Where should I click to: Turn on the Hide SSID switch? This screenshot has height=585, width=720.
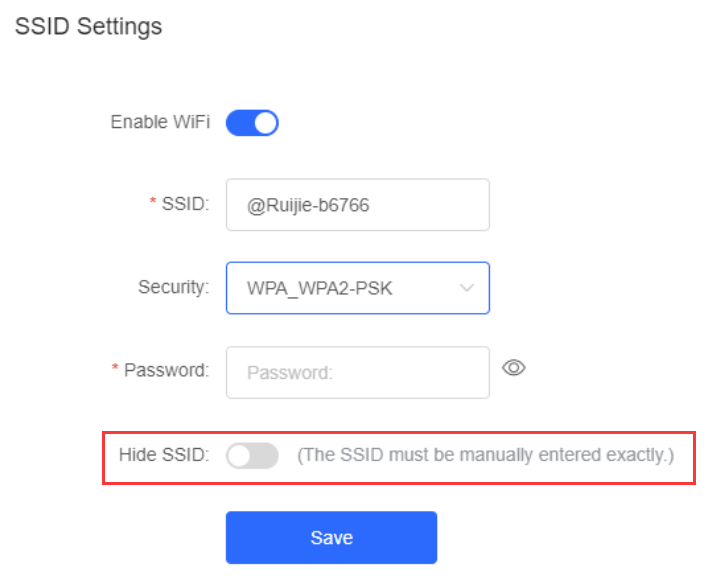click(252, 456)
